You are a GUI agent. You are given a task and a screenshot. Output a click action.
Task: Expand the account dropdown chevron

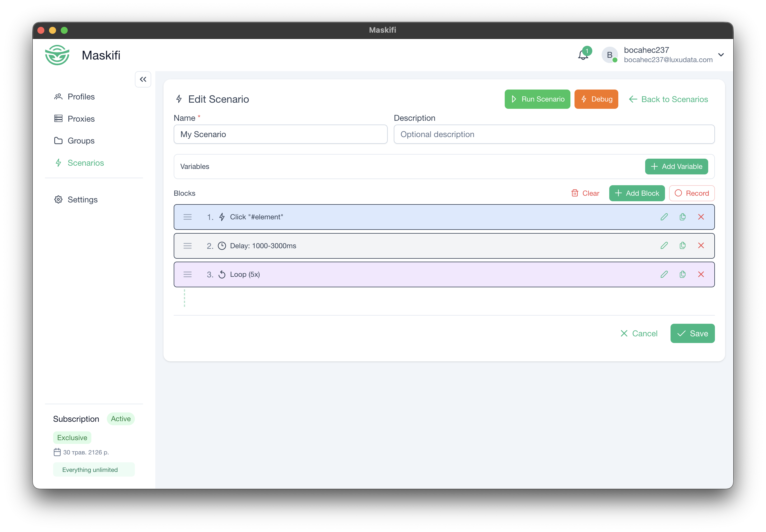[x=721, y=55]
